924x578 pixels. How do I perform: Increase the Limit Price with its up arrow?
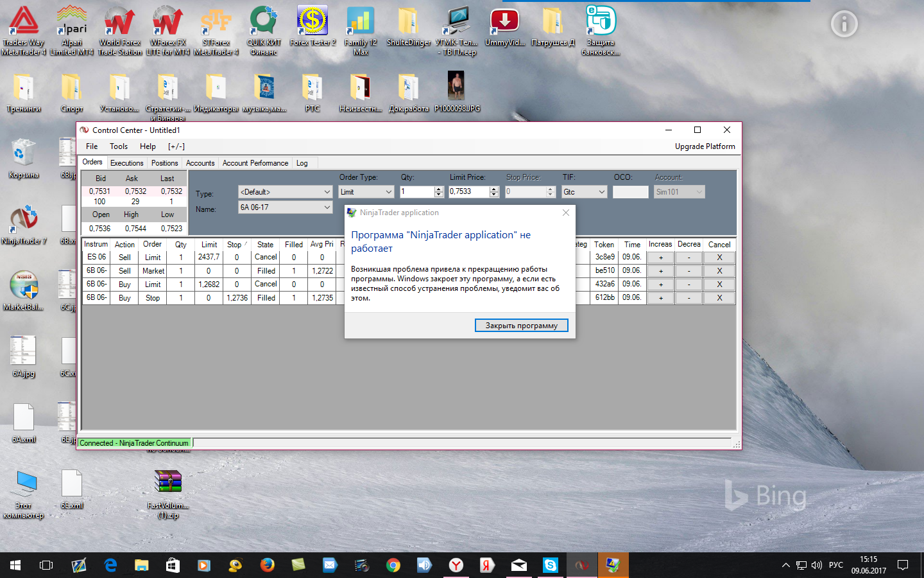coord(494,189)
